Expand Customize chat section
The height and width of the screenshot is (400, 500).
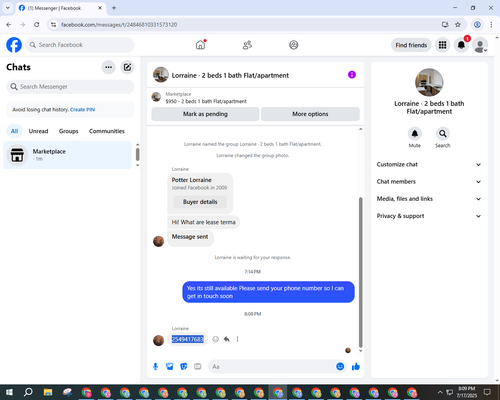pos(429,164)
